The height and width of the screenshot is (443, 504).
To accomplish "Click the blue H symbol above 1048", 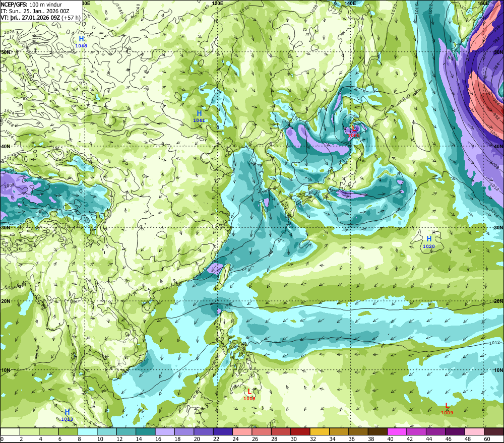I will 81,39.
